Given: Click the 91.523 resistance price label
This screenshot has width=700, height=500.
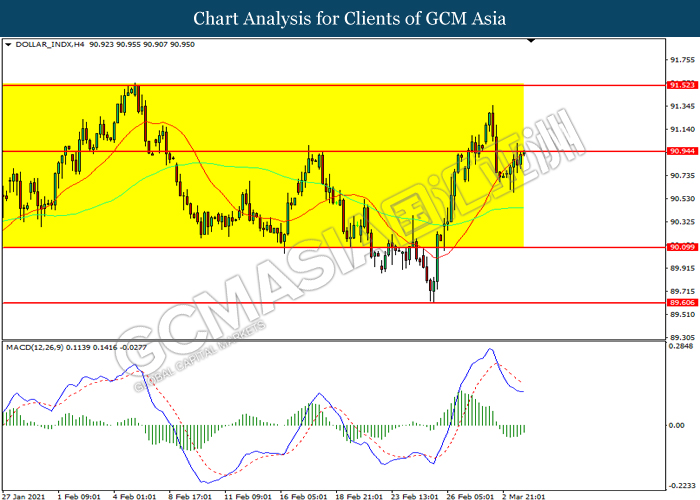Looking at the screenshot, I should pyautogui.click(x=682, y=85).
